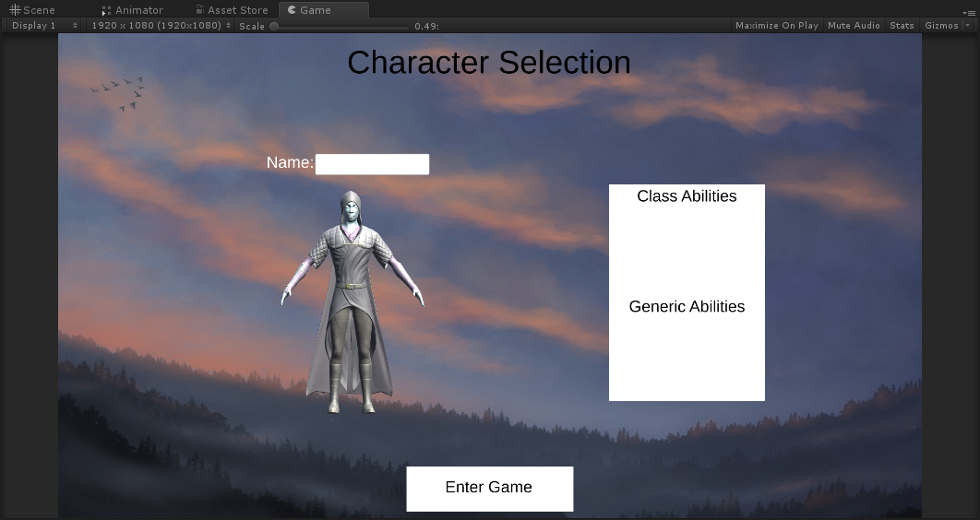Screen dimensions: 980x520
Task: Enable Mute Audio
Action: (854, 26)
